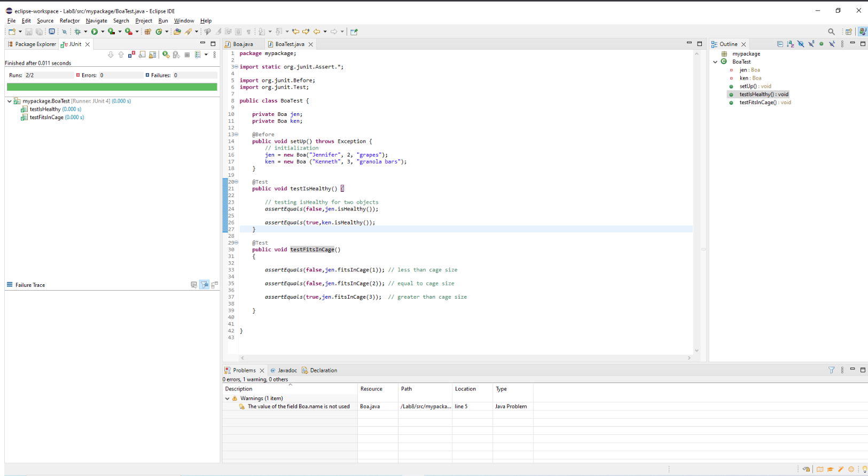Open Test Run History dropdown arrow
This screenshot has width=868, height=476.
click(206, 54)
